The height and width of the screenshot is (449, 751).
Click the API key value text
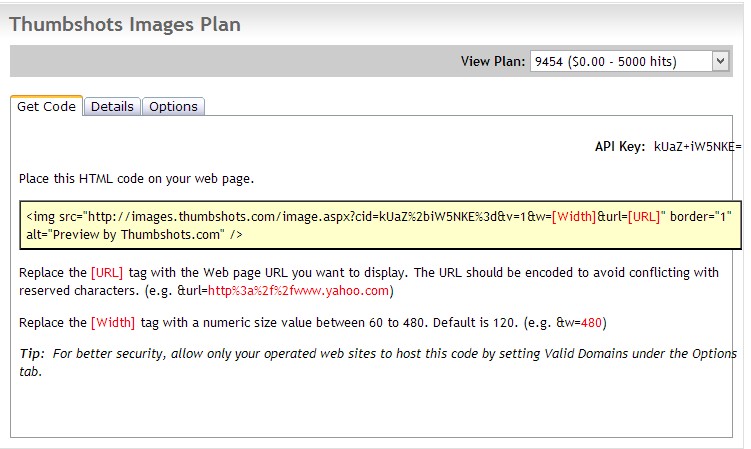click(x=697, y=146)
